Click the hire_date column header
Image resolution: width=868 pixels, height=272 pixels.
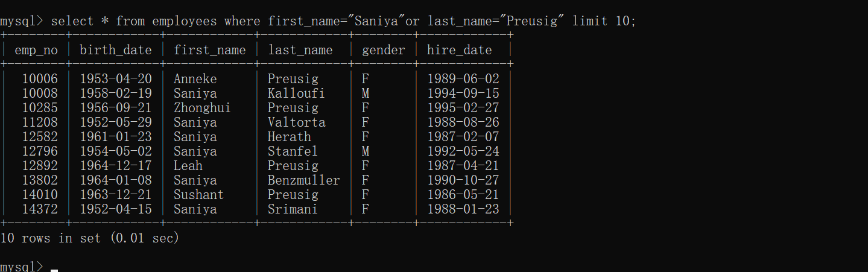(460, 50)
